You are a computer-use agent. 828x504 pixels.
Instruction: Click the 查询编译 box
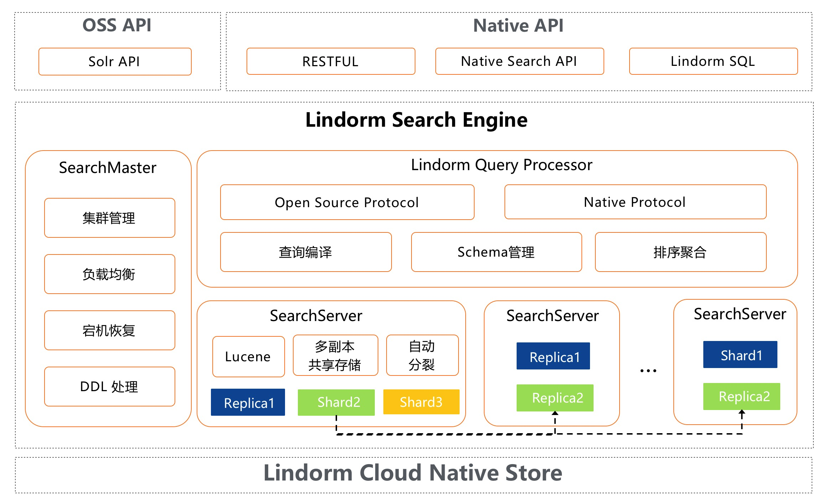(306, 252)
